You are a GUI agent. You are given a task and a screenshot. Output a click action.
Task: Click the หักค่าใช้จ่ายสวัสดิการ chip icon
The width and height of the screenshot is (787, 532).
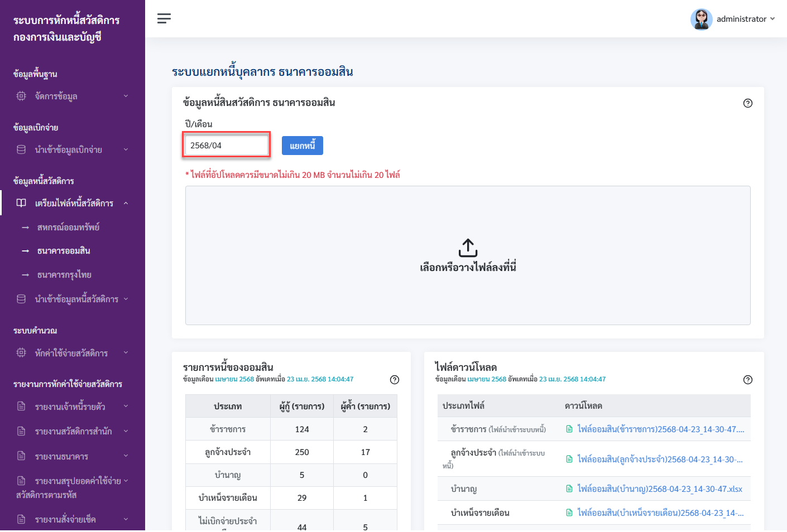pyautogui.click(x=21, y=352)
